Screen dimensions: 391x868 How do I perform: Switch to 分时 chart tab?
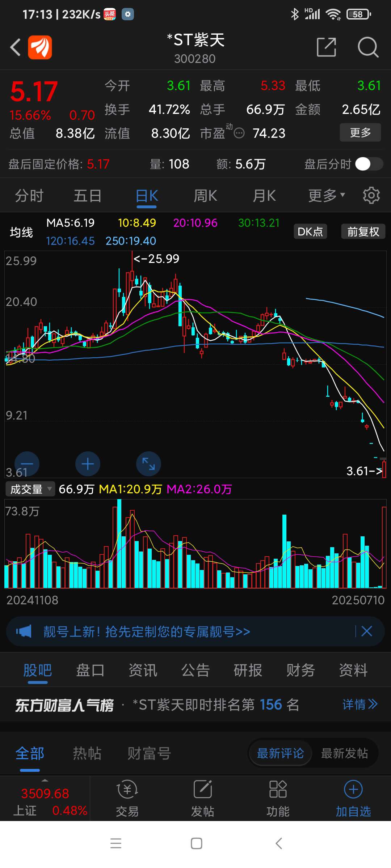29,196
